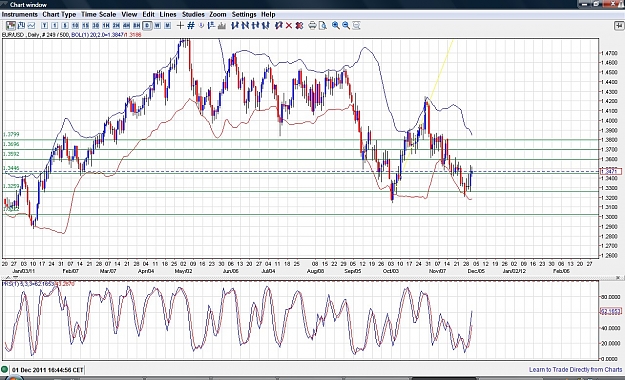Screen dimensions: 625x380
Task: Click the RSI current value marker 62.1853
Action: coord(610,311)
